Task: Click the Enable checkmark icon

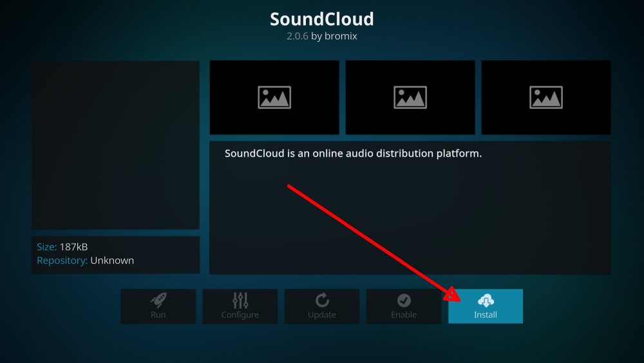Action: click(404, 300)
